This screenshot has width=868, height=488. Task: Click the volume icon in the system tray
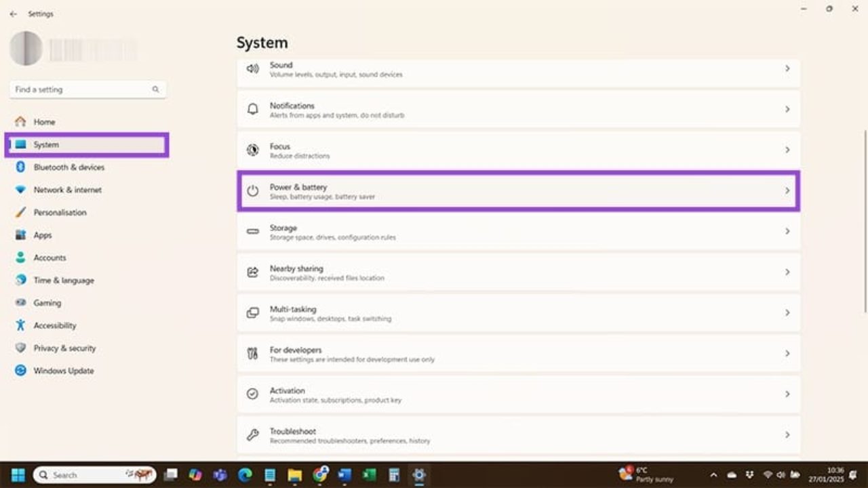(x=781, y=475)
